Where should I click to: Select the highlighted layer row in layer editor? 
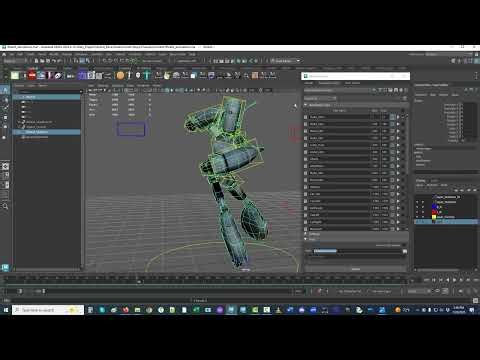(446, 222)
